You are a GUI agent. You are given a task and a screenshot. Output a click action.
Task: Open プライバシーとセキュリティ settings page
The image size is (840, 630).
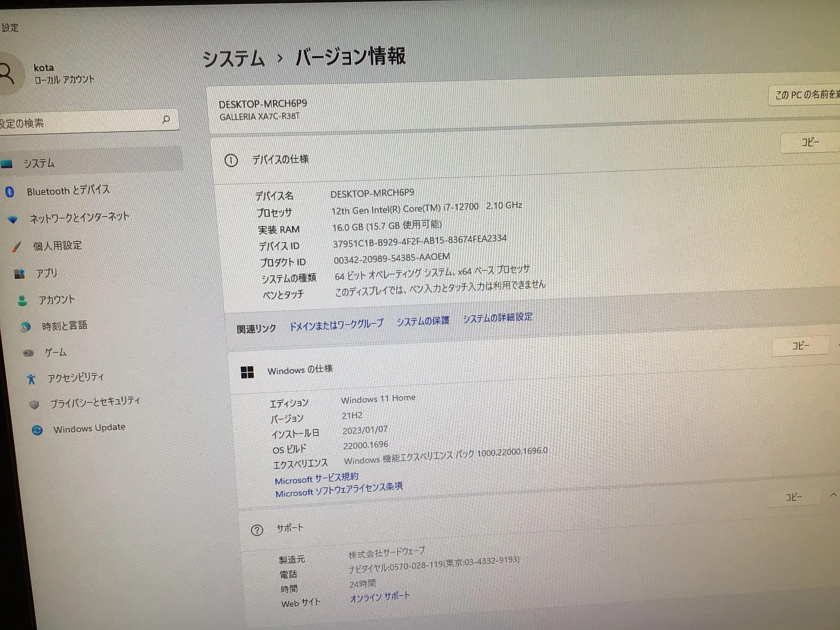point(95,402)
